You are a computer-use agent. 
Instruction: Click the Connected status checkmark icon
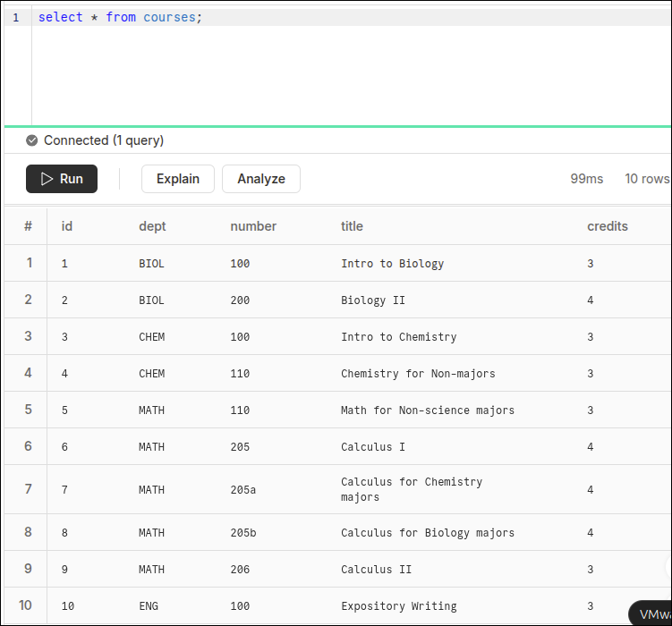click(x=32, y=140)
